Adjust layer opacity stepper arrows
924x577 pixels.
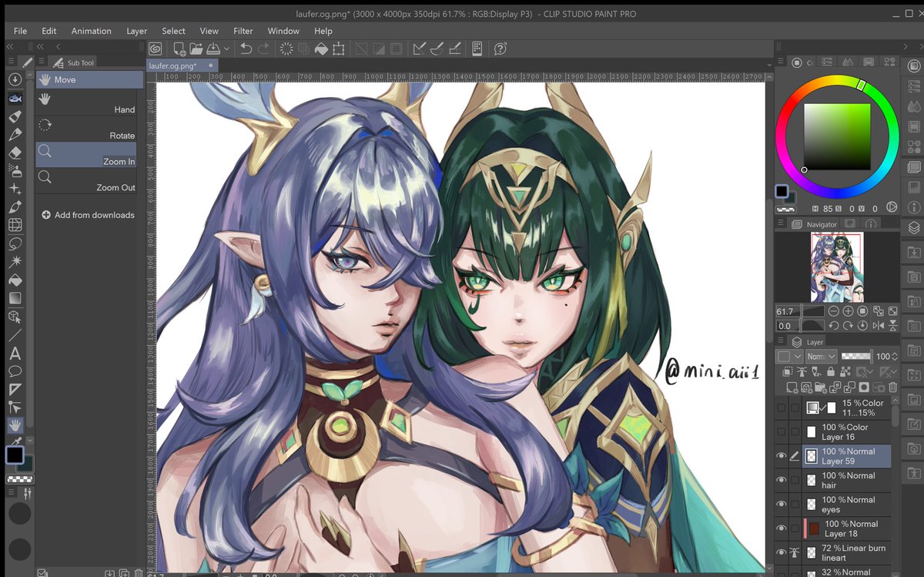pos(895,357)
